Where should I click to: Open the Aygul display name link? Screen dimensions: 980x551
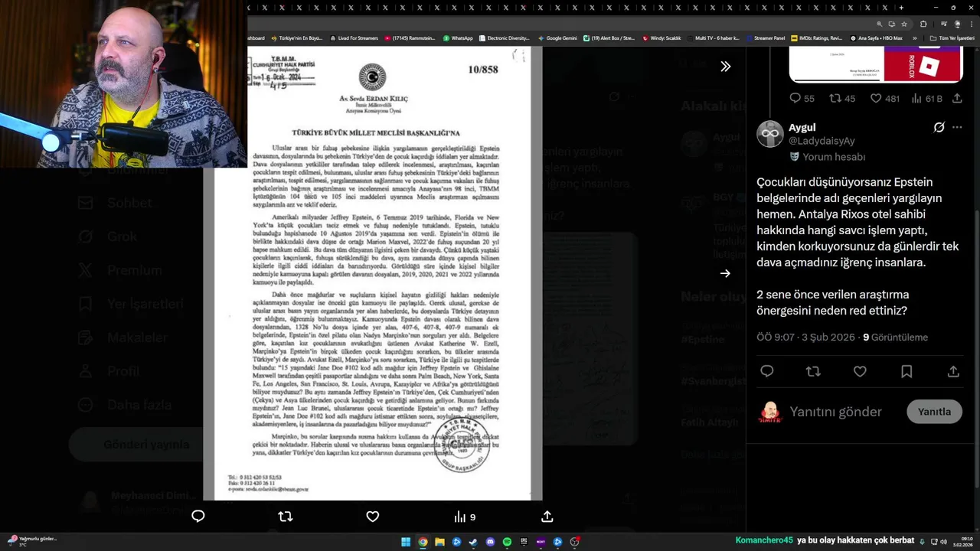[x=802, y=127]
